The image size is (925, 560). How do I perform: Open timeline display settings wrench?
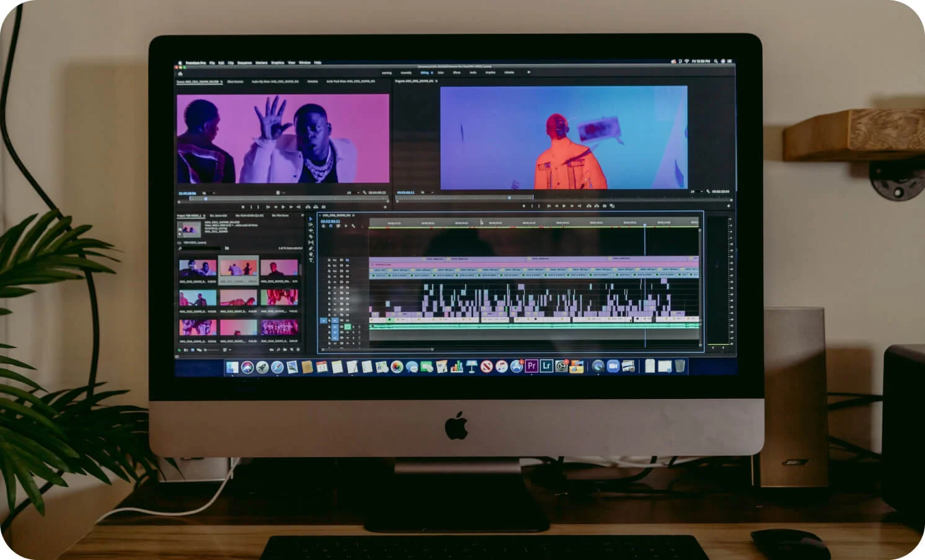353,226
